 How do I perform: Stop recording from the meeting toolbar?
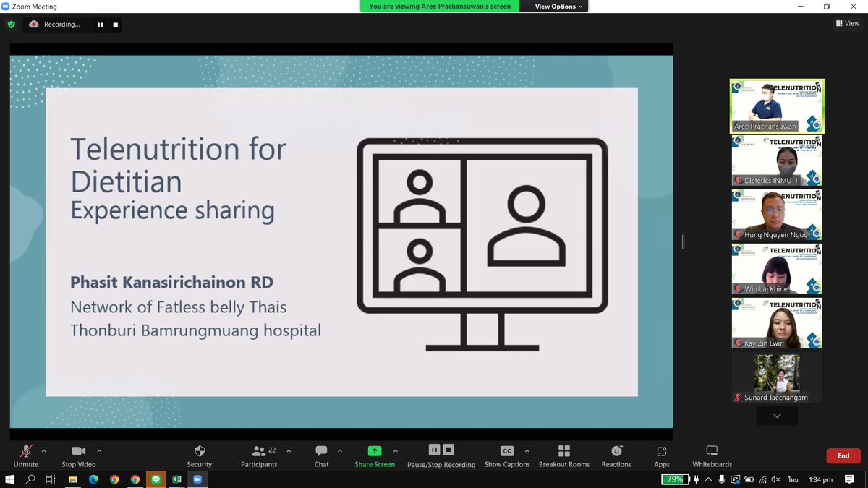[x=448, y=450]
